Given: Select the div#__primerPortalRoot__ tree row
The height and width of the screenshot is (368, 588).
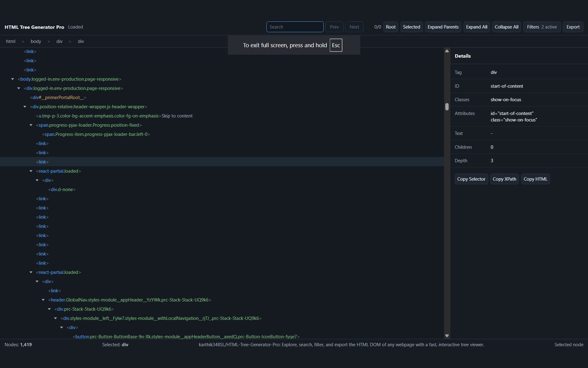Looking at the screenshot, I should [x=222, y=98].
